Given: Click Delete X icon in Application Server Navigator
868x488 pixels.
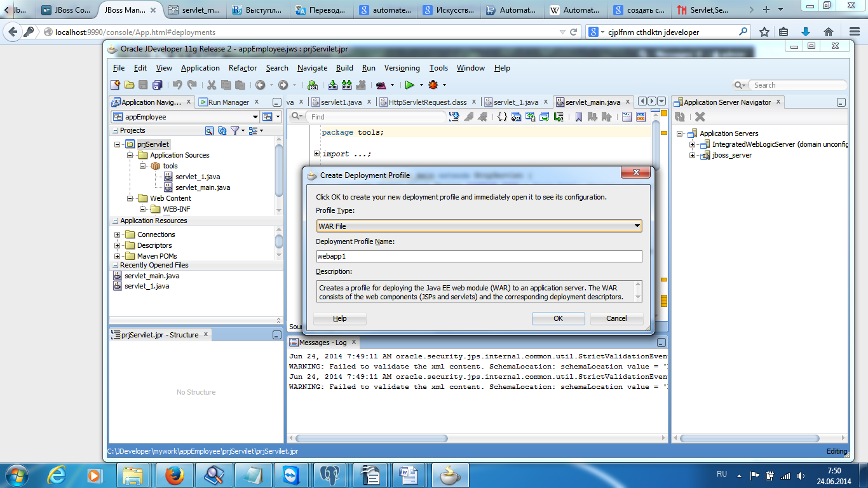Looking at the screenshot, I should pyautogui.click(x=700, y=116).
